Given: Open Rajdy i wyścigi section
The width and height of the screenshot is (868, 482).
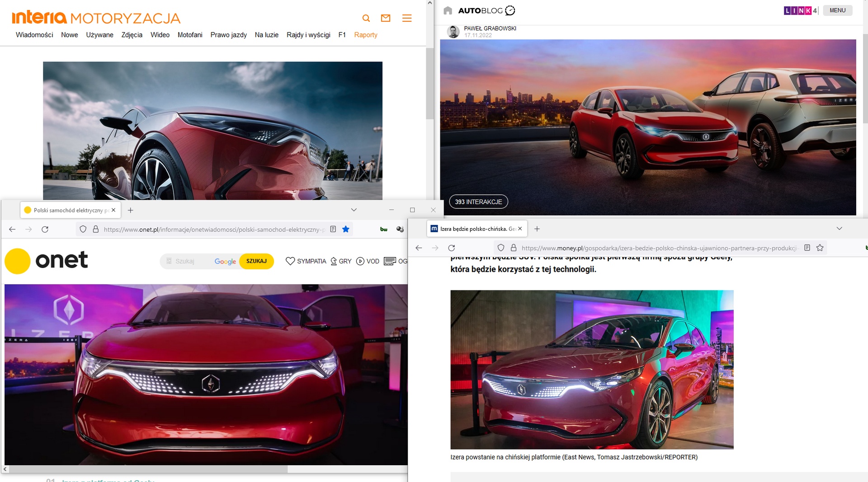Looking at the screenshot, I should click(x=308, y=35).
